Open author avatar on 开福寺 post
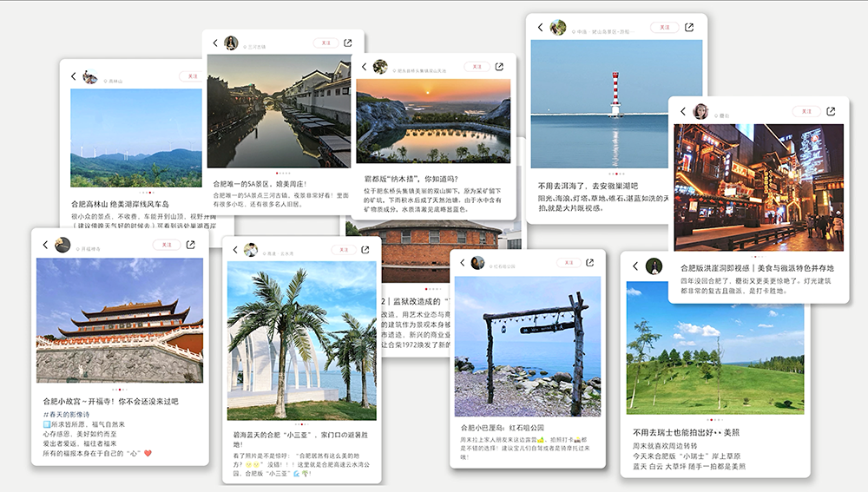Screen dimensions: 868x492 tap(62, 245)
